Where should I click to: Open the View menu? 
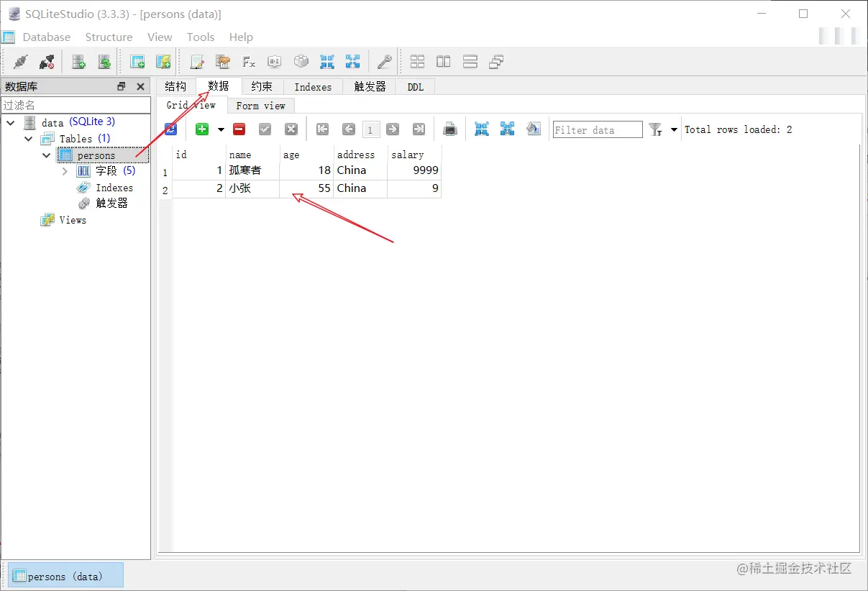click(160, 37)
